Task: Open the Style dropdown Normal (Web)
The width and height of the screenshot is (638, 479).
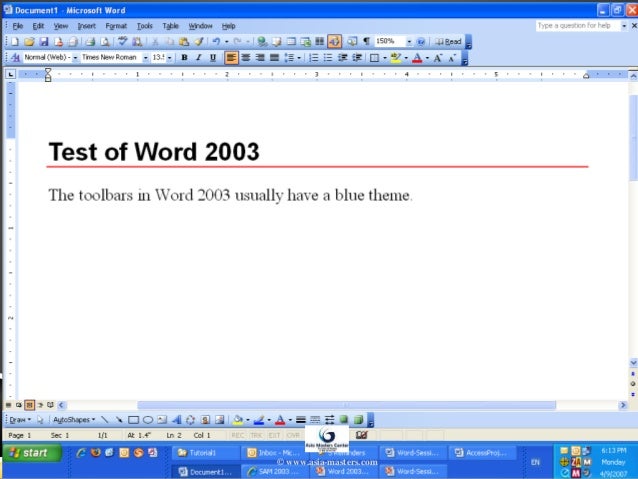Action: point(75,58)
